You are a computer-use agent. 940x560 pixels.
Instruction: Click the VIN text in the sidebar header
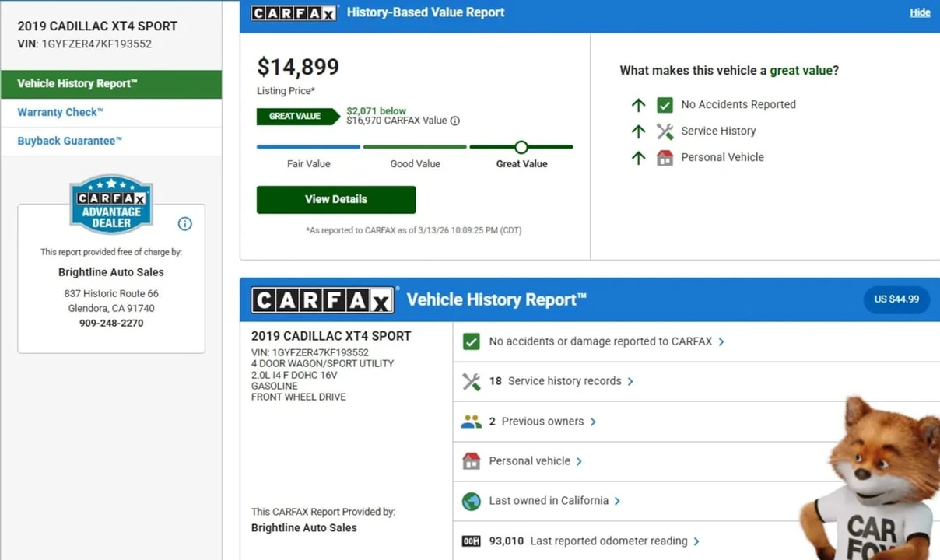coord(85,44)
